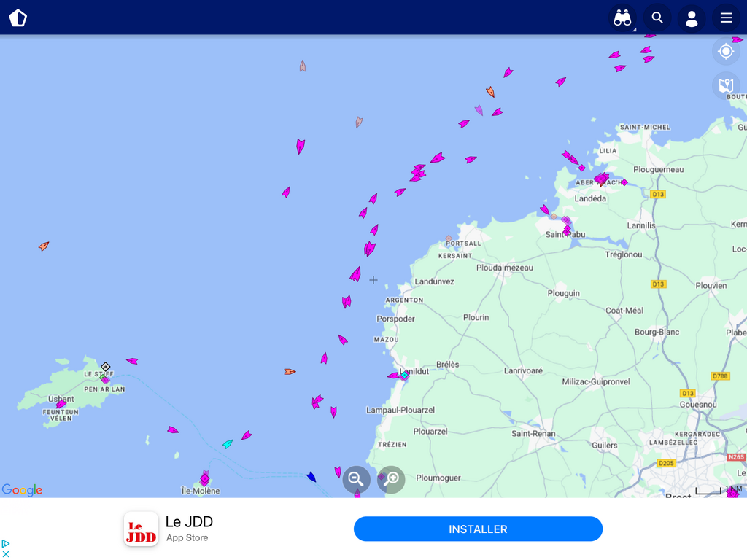This screenshot has height=560, width=747.
Task: Select the cyan ship south of Ushant channel
Action: 228,444
